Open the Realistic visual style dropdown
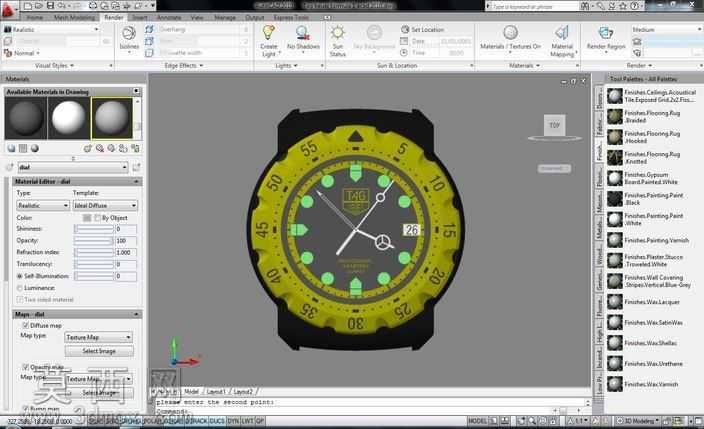 52,29
